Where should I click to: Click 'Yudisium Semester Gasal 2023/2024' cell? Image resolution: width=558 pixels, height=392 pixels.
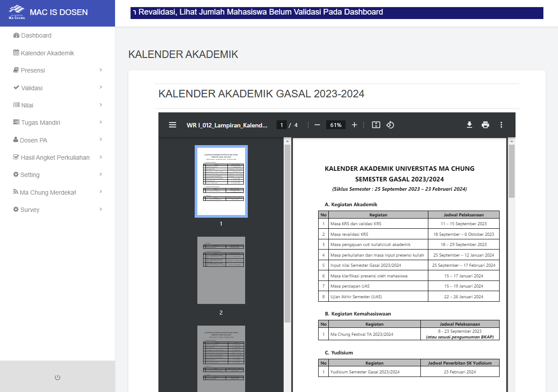click(x=374, y=372)
